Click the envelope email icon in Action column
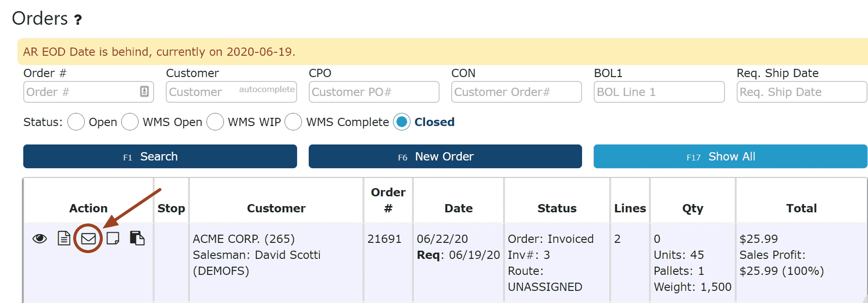Image resolution: width=868 pixels, height=303 pixels. (x=88, y=239)
